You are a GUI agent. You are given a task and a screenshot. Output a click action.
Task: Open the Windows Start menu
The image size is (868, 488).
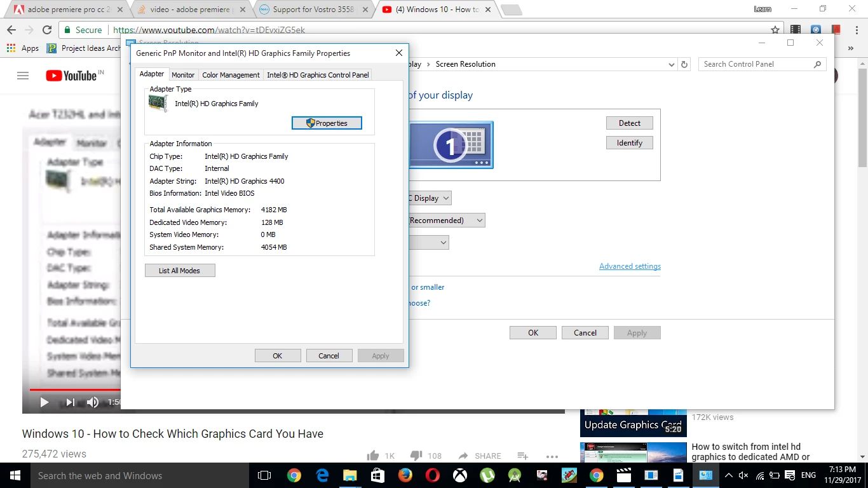pos(15,475)
